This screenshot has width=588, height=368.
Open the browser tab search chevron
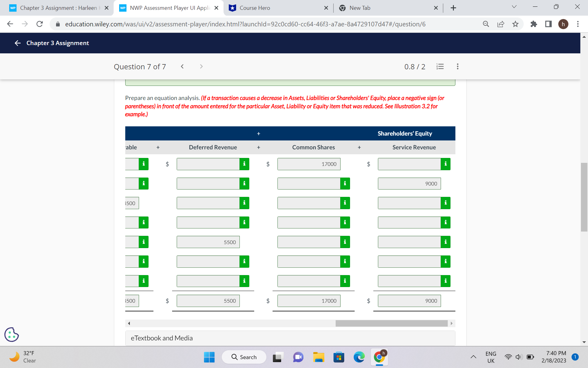coord(514,6)
